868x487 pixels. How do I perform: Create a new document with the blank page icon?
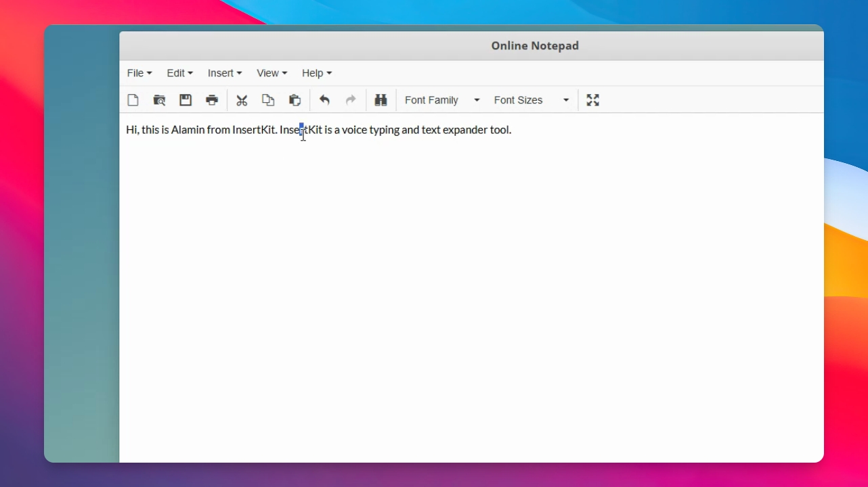pyautogui.click(x=133, y=100)
